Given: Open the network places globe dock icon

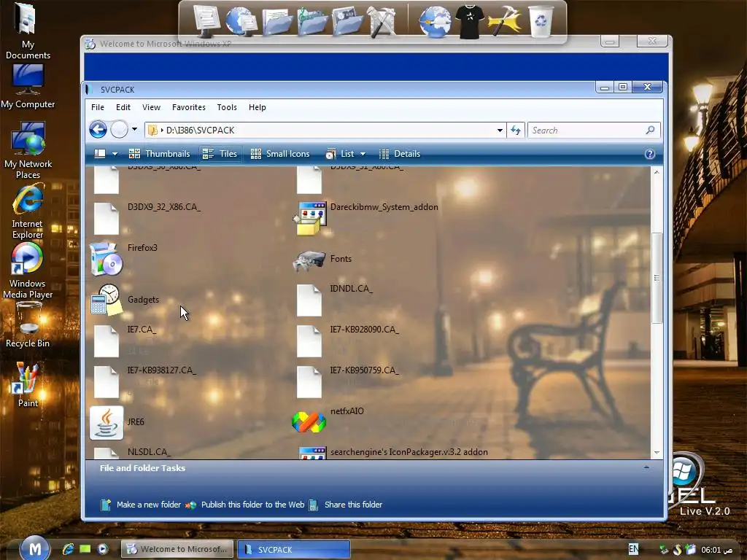Looking at the screenshot, I should click(241, 21).
